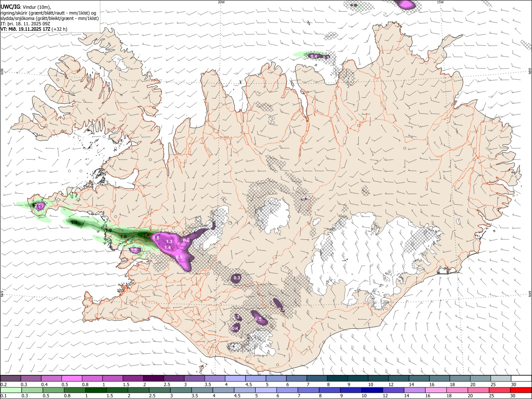This screenshot has height=399, width=532.
Task: Select the bright pink 0.5 swatch in top legend row
Action: click(x=71, y=379)
